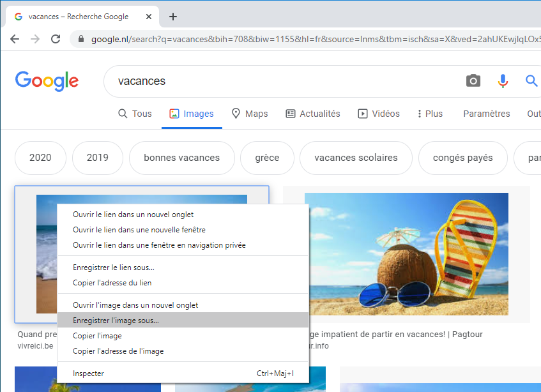Choose Inspecter from the context menu
The width and height of the screenshot is (541, 392).
[x=183, y=373]
